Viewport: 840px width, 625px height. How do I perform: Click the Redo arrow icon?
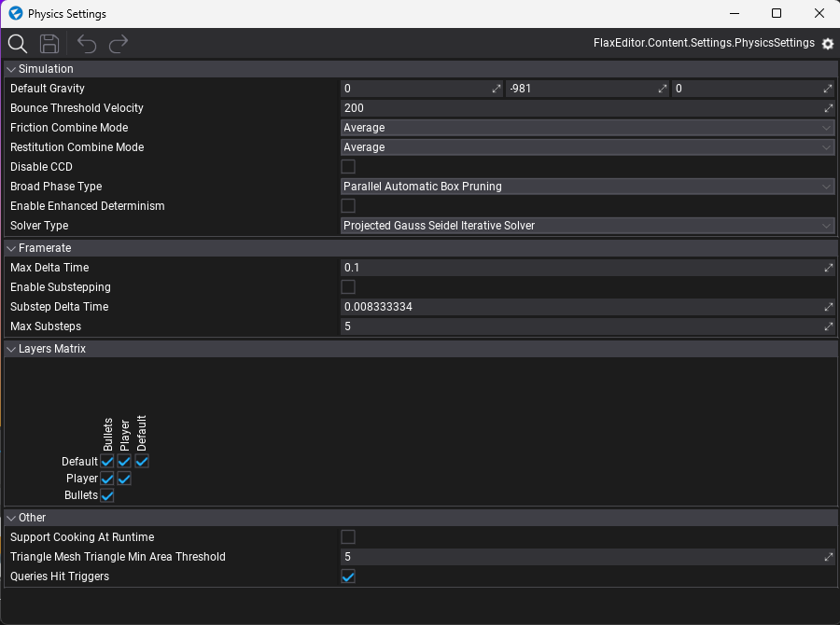[119, 44]
